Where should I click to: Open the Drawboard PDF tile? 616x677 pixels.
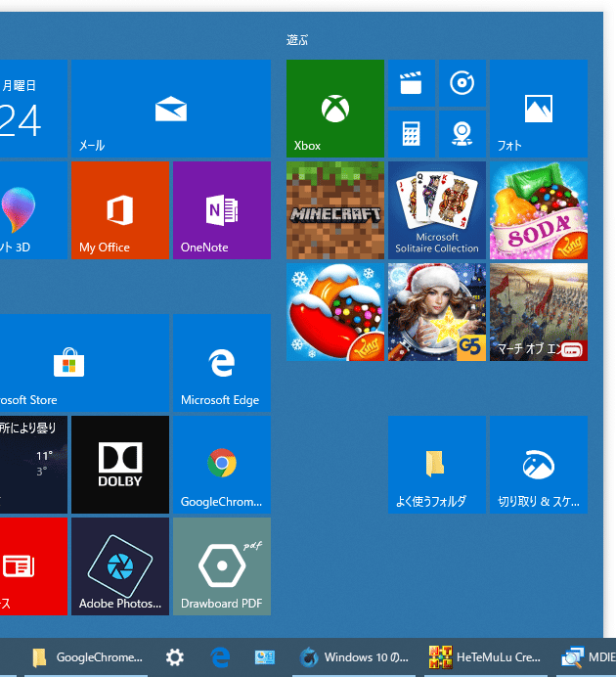[222, 566]
